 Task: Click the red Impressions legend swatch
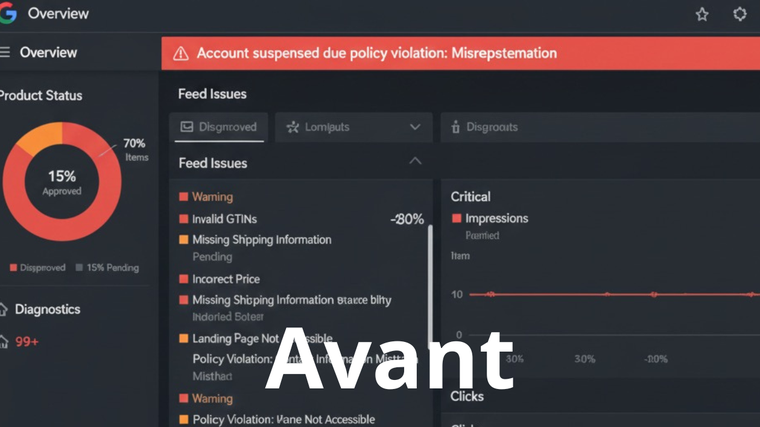[457, 218]
